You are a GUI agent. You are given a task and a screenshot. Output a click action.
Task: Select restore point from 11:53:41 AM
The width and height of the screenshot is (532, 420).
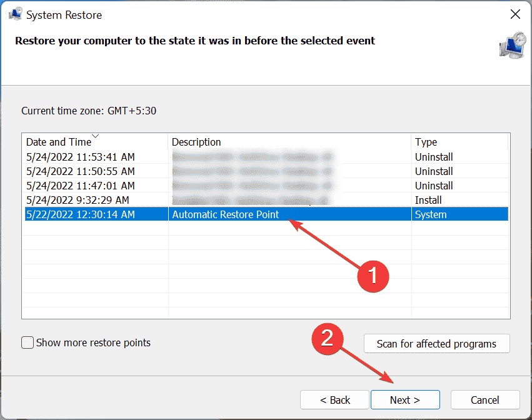[266, 157]
